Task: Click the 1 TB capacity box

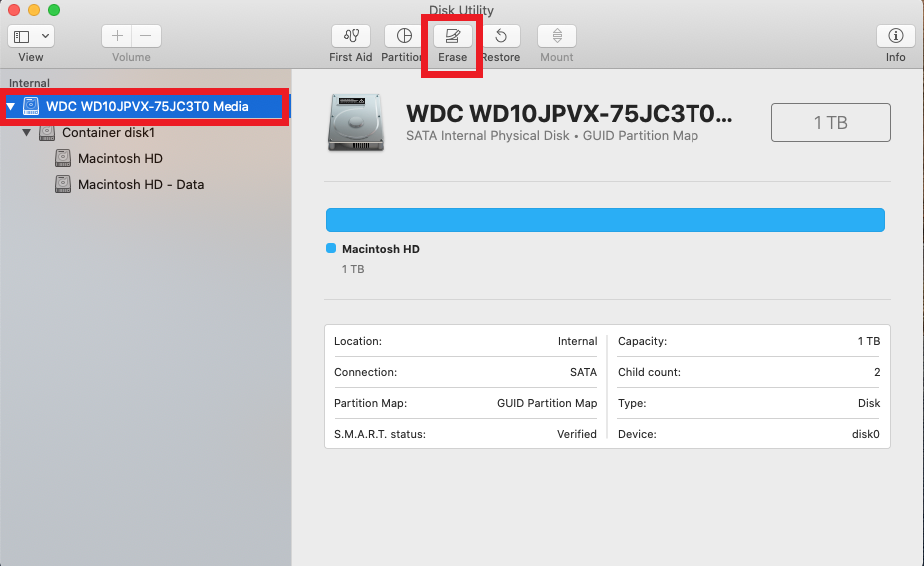Action: (831, 122)
